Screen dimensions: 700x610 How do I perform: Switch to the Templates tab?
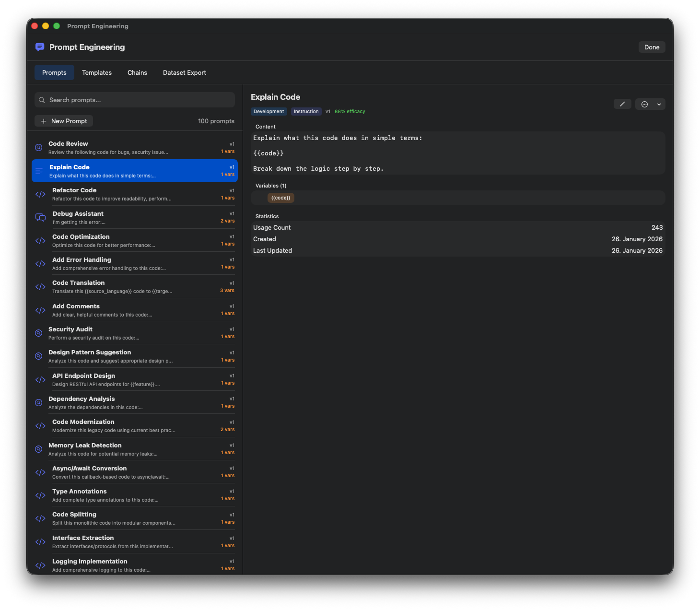click(x=97, y=72)
